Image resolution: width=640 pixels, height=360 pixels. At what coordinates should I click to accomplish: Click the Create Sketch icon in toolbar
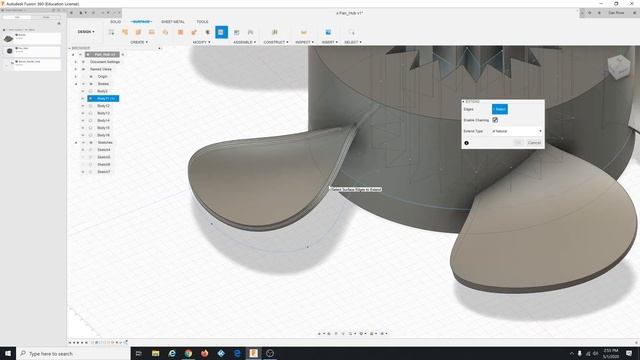(x=111, y=32)
